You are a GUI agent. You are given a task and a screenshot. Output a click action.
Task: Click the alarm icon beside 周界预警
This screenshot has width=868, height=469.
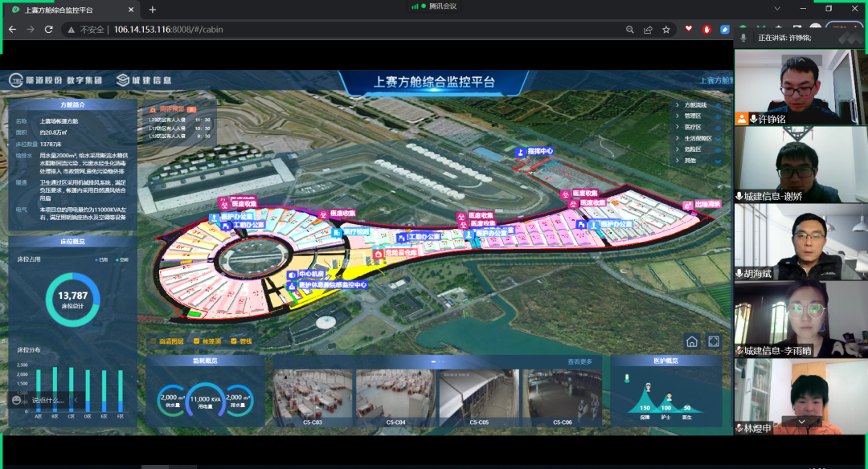click(x=153, y=109)
